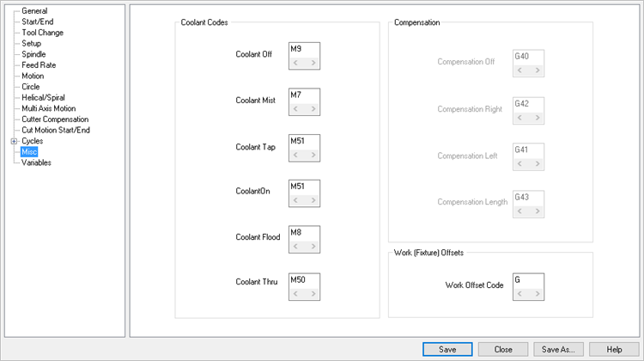
Task: Select Feed Rate in the tree
Action: tap(39, 65)
